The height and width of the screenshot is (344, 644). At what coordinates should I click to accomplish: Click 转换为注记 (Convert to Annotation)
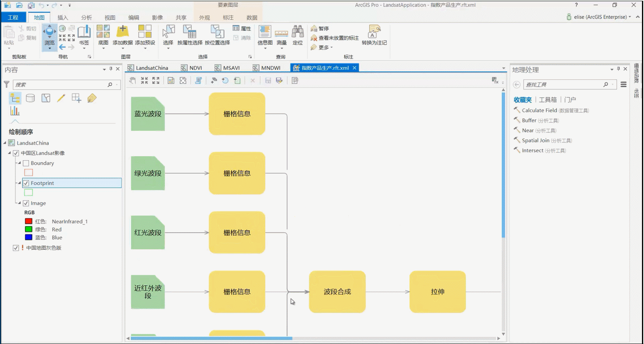point(374,35)
